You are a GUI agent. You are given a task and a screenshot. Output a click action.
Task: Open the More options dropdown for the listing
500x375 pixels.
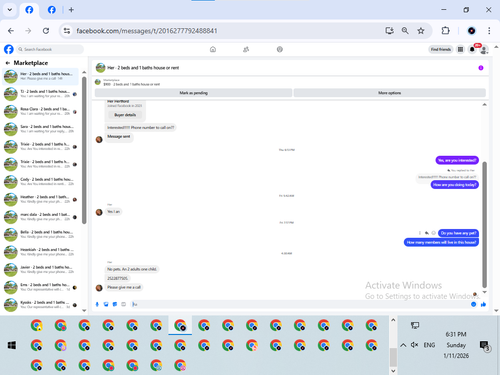(x=389, y=93)
